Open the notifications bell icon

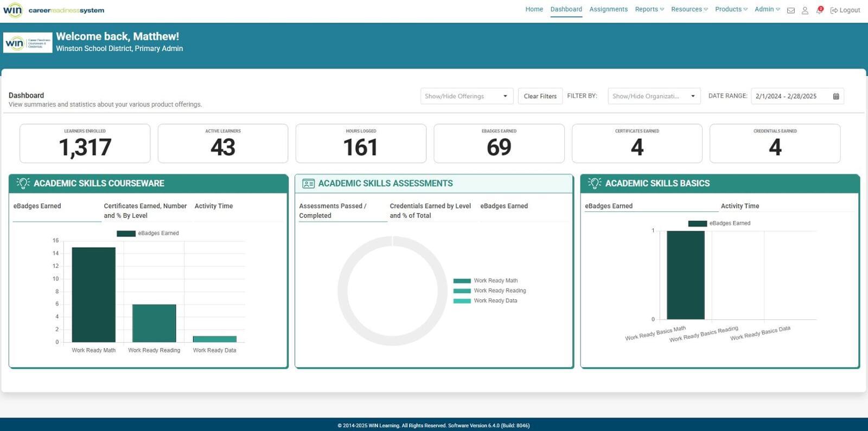tap(819, 10)
